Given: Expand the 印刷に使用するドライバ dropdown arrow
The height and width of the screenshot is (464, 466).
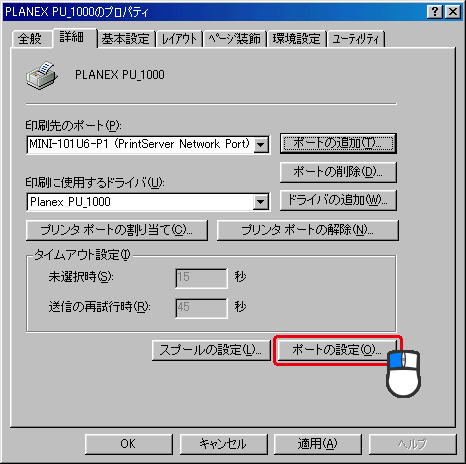Looking at the screenshot, I should 261,202.
